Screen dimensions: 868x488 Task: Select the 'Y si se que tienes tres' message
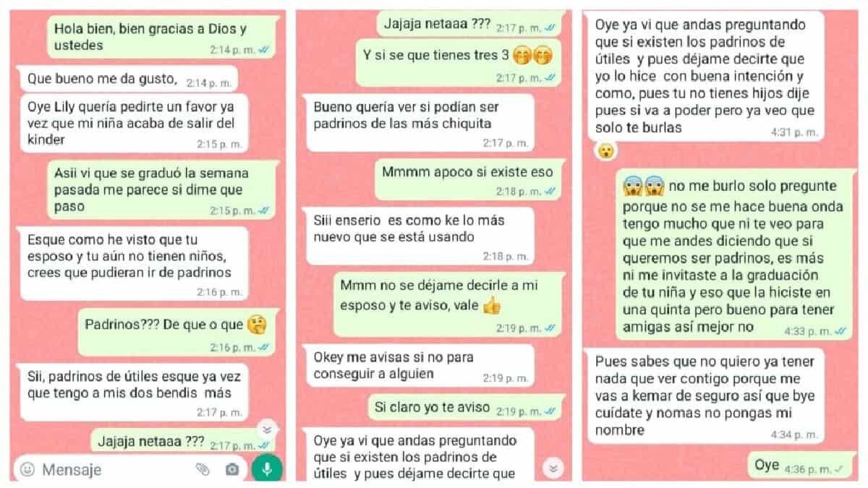(x=459, y=61)
